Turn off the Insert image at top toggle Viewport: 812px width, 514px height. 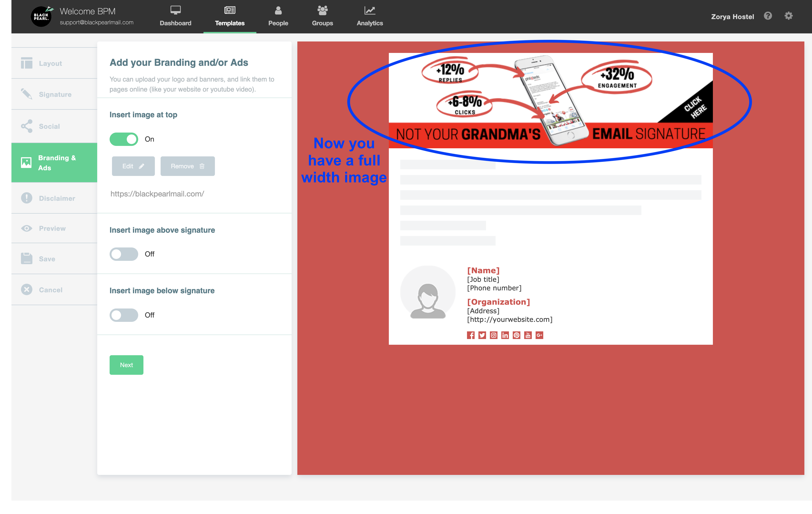(x=124, y=139)
